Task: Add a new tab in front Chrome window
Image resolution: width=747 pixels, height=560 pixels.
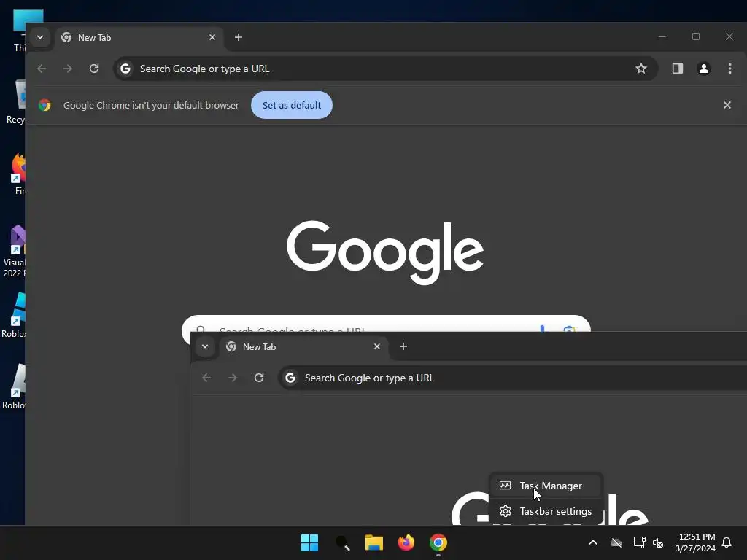Action: [x=403, y=346]
